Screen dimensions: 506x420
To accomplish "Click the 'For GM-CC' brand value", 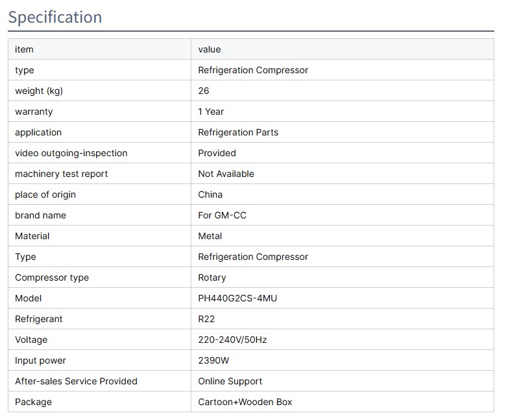I will point(222,215).
